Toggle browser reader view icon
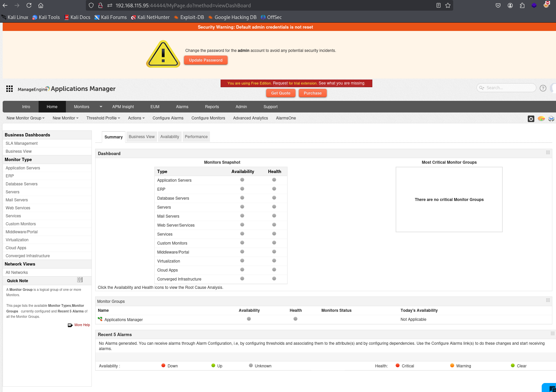This screenshot has width=556, height=392. point(439,5)
